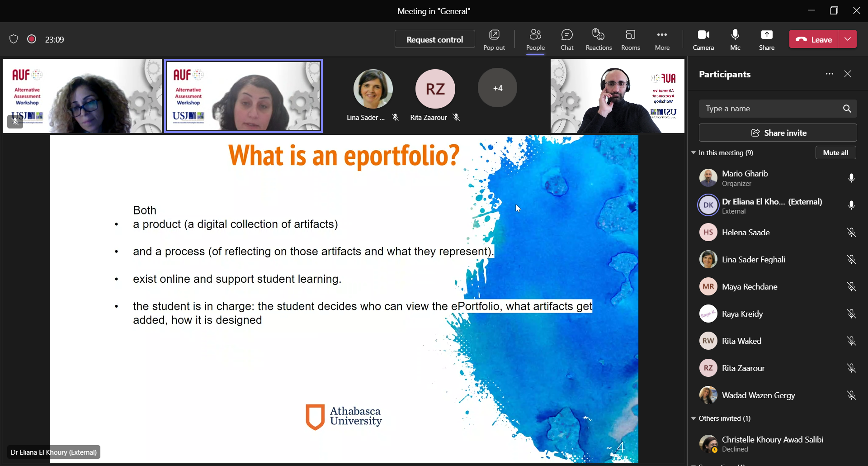Click Wadad Wazen Gergy's muted mic icon
Image resolution: width=868 pixels, height=466 pixels.
851,395
